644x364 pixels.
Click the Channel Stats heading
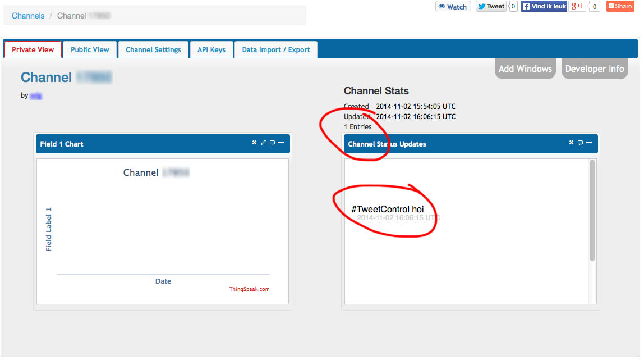[376, 91]
